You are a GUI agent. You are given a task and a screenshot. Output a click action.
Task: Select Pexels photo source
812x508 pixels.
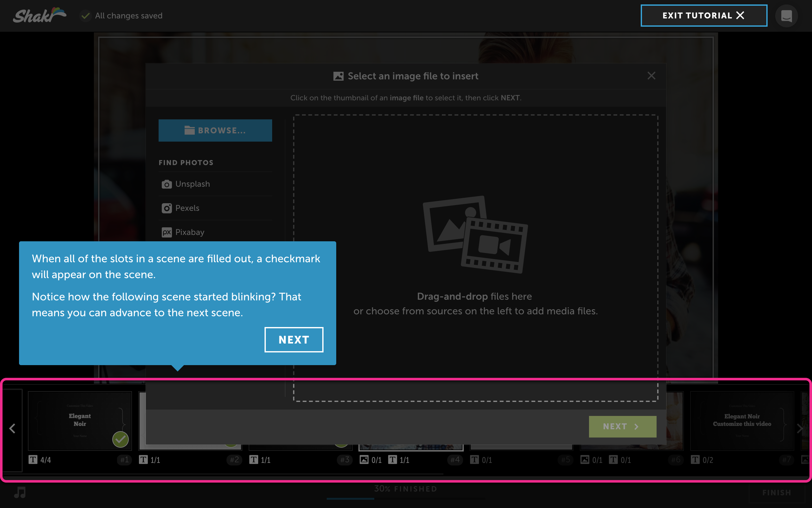215,208
